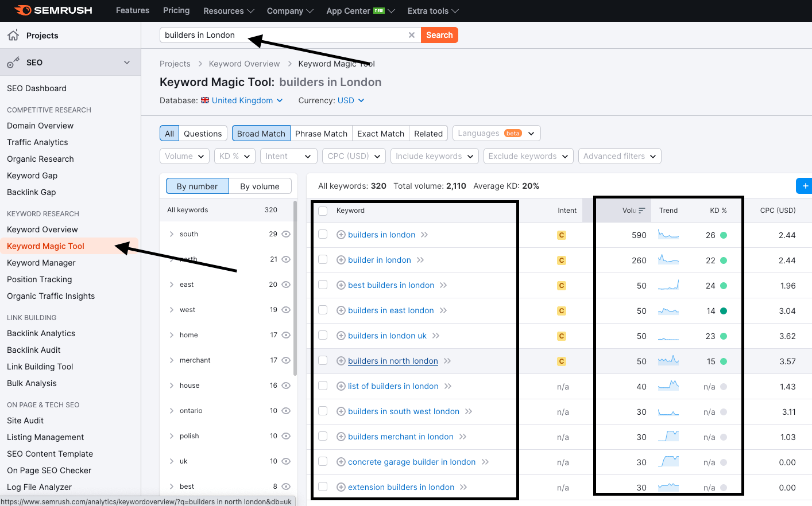Viewport: 812px width, 506px height.
Task: Select Related tab
Action: pos(428,134)
